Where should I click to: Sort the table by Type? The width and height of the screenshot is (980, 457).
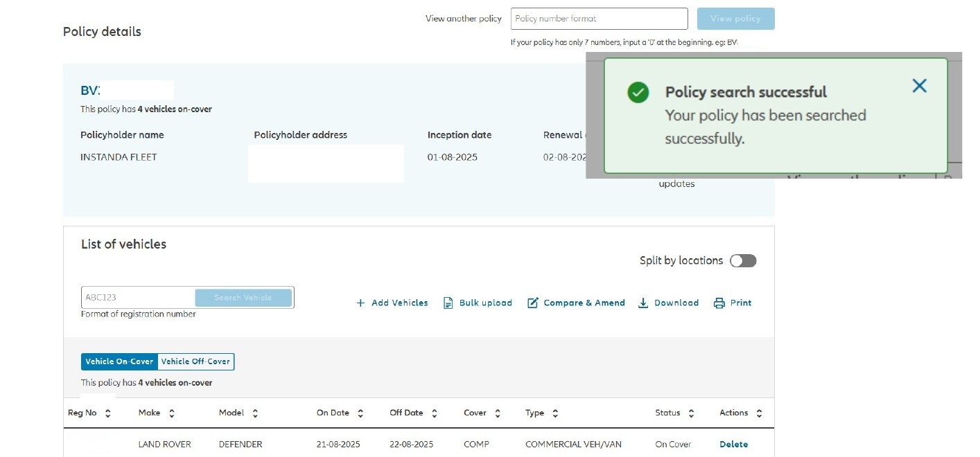click(555, 413)
